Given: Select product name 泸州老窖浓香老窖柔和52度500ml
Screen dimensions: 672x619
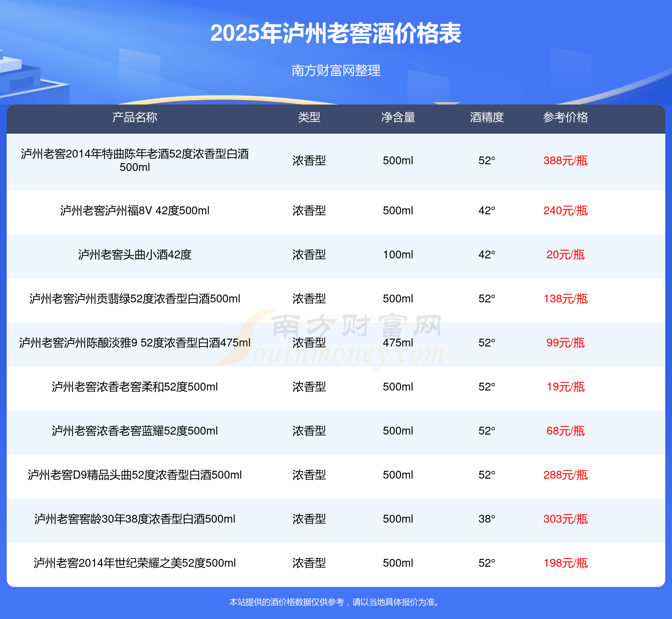Looking at the screenshot, I should 135,387.
